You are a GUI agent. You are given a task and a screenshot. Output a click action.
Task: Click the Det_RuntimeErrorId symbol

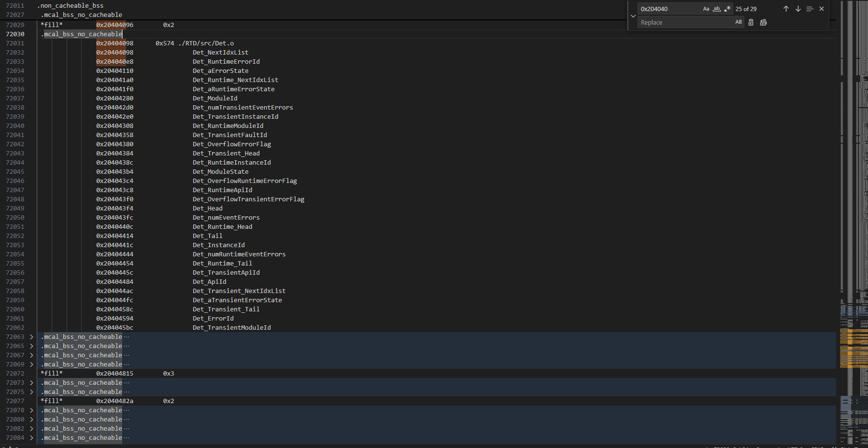point(226,62)
